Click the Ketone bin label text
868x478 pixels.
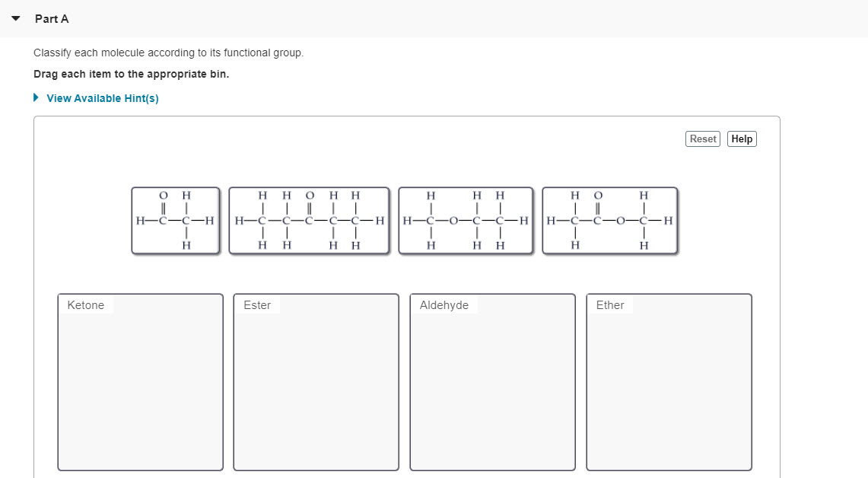(x=84, y=304)
